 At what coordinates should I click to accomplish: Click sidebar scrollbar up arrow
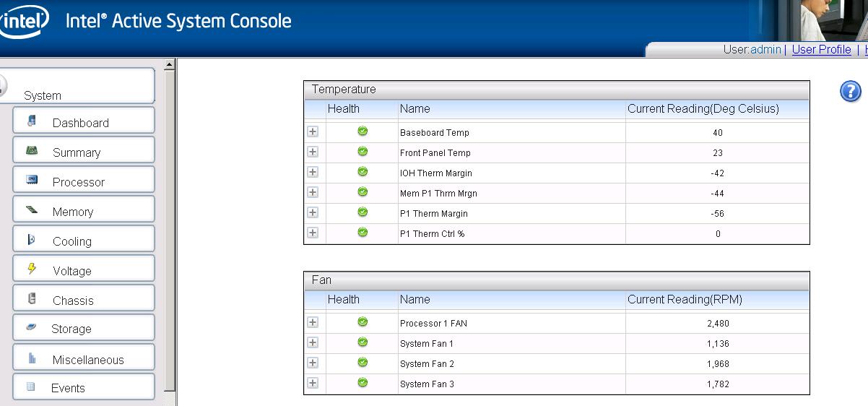tap(170, 64)
